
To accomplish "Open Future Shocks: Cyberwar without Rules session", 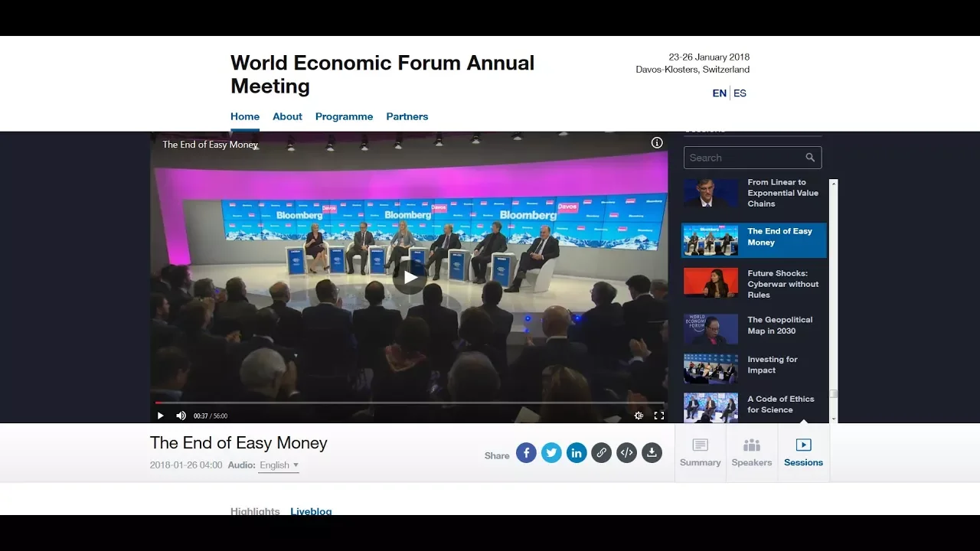I will click(782, 284).
